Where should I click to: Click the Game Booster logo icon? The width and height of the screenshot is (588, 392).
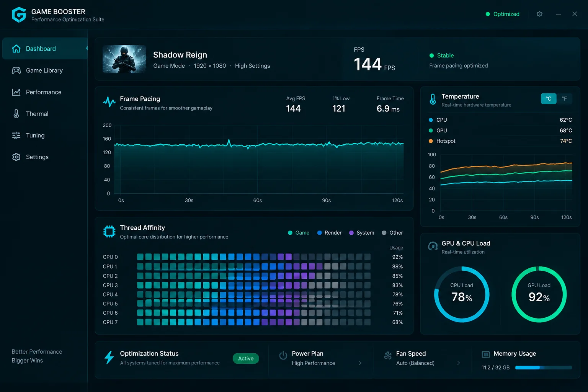pyautogui.click(x=19, y=15)
